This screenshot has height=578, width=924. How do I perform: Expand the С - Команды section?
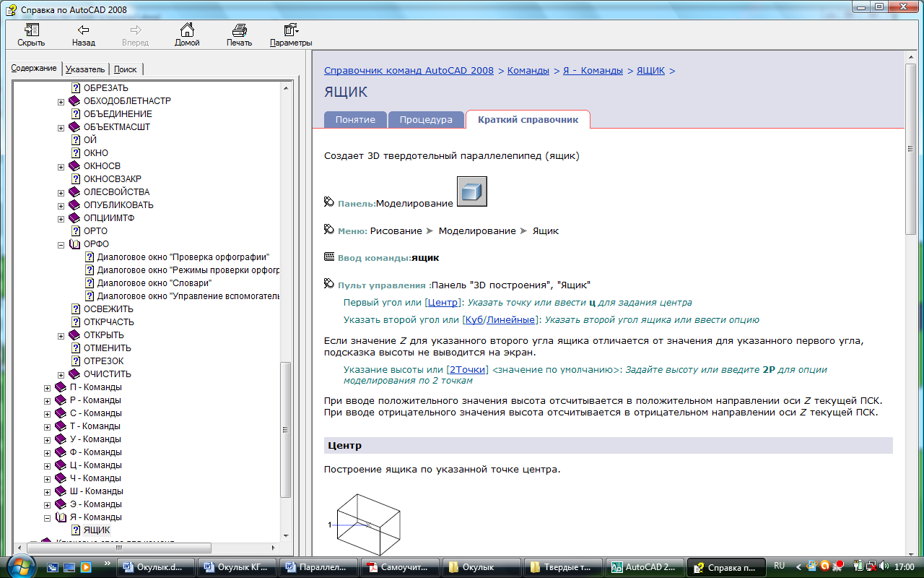point(48,414)
